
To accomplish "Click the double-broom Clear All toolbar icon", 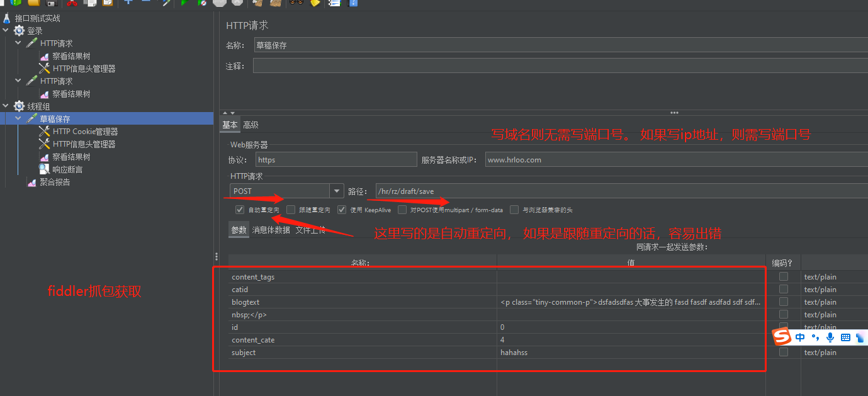I will tap(276, 3).
